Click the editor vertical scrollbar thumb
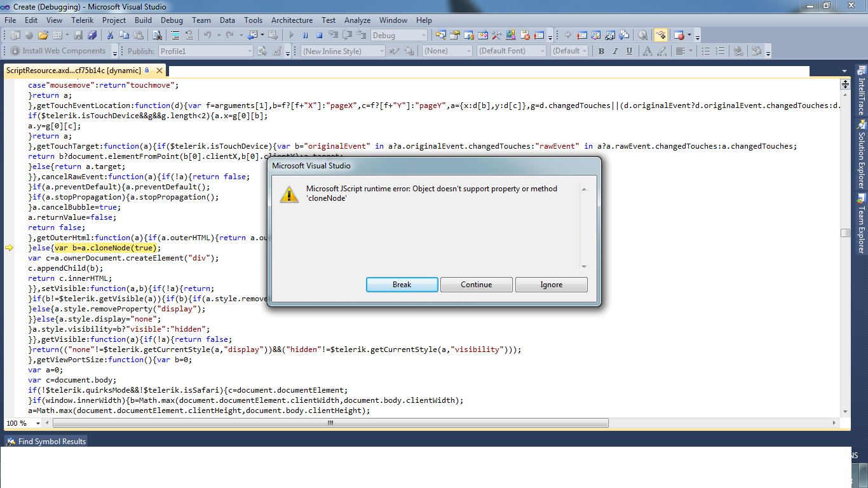This screenshot has height=488, width=868. click(845, 233)
